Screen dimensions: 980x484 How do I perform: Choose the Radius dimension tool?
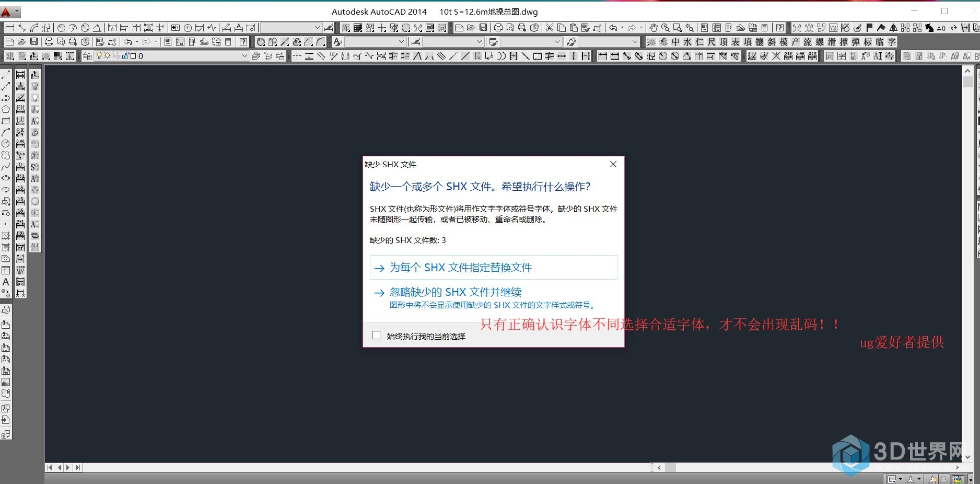pos(61,28)
